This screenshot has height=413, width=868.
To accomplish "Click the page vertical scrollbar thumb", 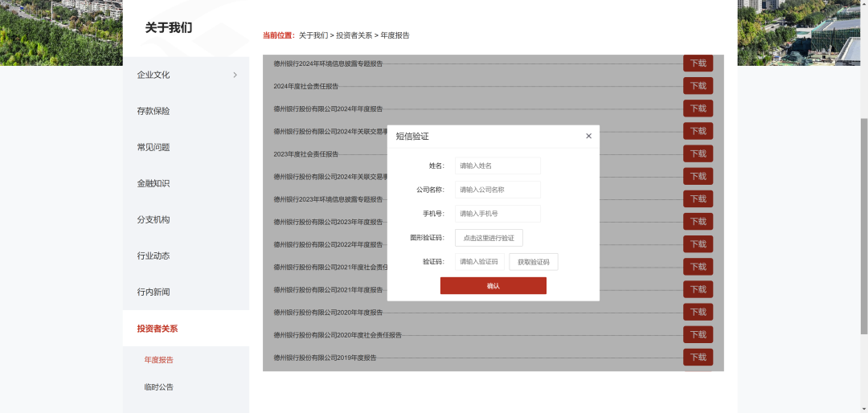I will click(864, 226).
